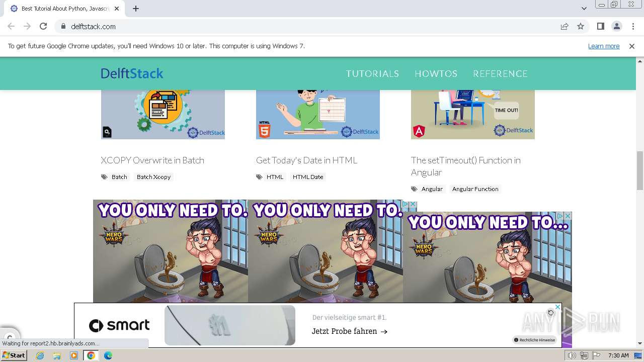The width and height of the screenshot is (644, 362).
Task: Click the address bar URL field
Action: pyautogui.click(x=307, y=26)
